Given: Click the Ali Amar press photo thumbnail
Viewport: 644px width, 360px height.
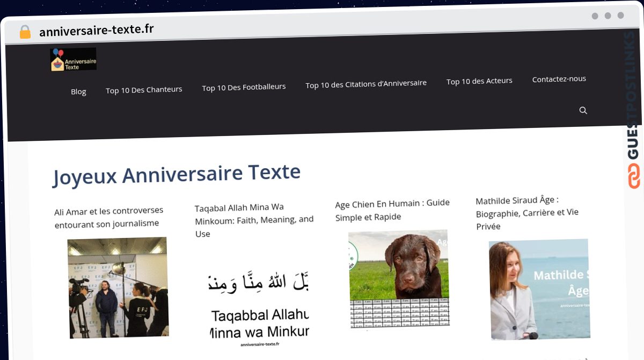Looking at the screenshot, I should coord(118,287).
